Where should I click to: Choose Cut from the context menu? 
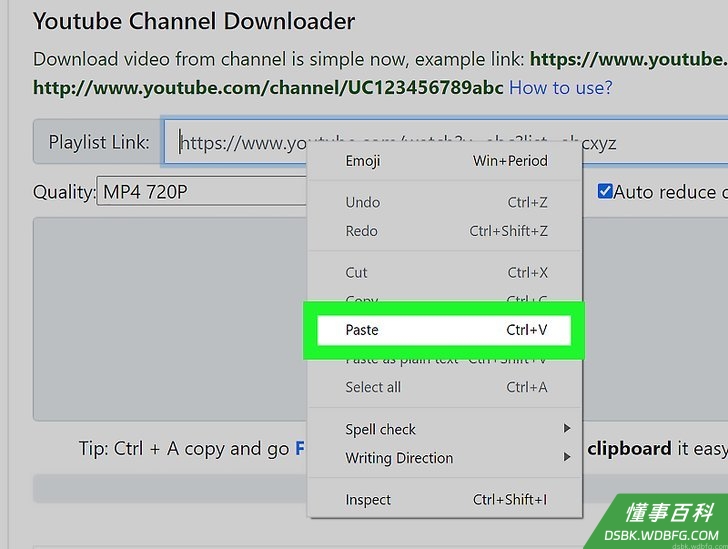point(445,273)
